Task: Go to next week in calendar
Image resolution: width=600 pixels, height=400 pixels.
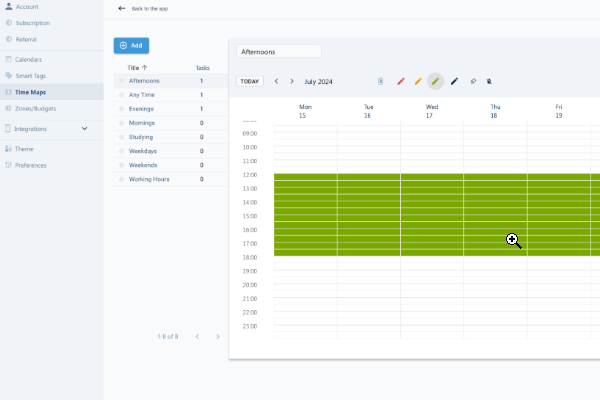Action: [x=292, y=81]
